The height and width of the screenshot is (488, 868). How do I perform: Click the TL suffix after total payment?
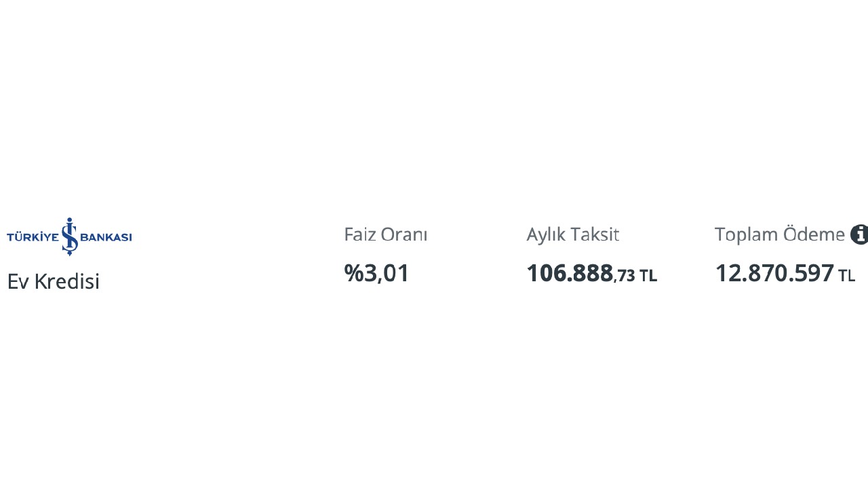tap(846, 276)
